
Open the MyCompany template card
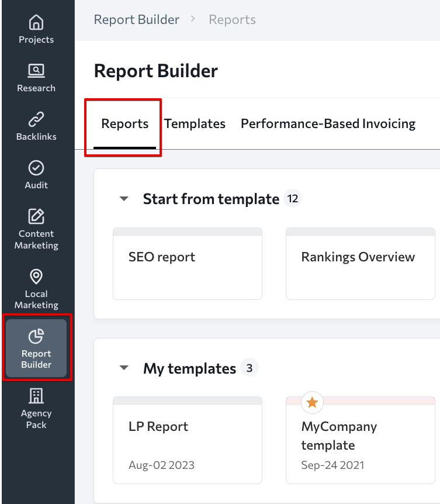[361, 440]
